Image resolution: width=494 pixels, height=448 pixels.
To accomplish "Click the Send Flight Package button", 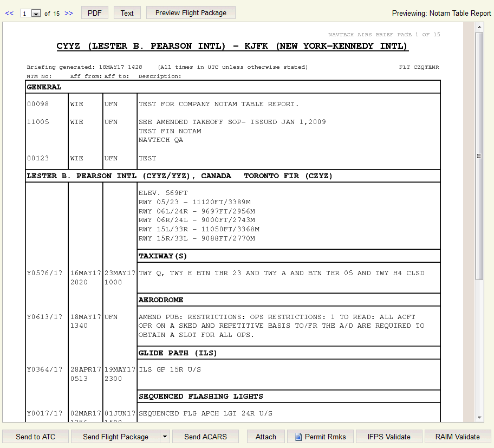I will pos(115,437).
